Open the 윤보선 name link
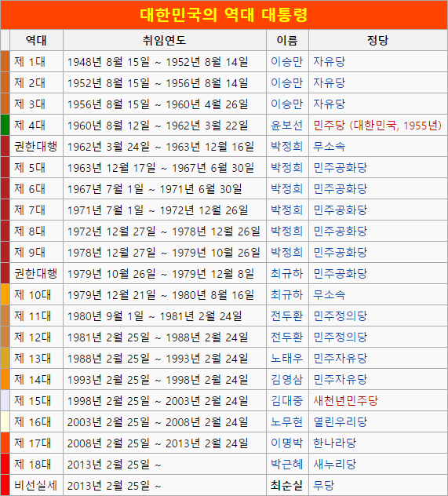The width and height of the screenshot is (448, 496). point(286,125)
